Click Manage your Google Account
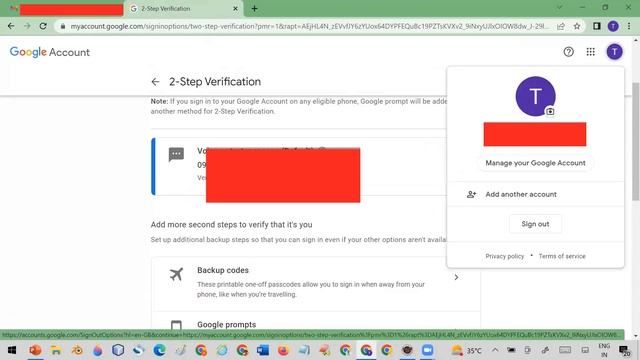 [536, 163]
